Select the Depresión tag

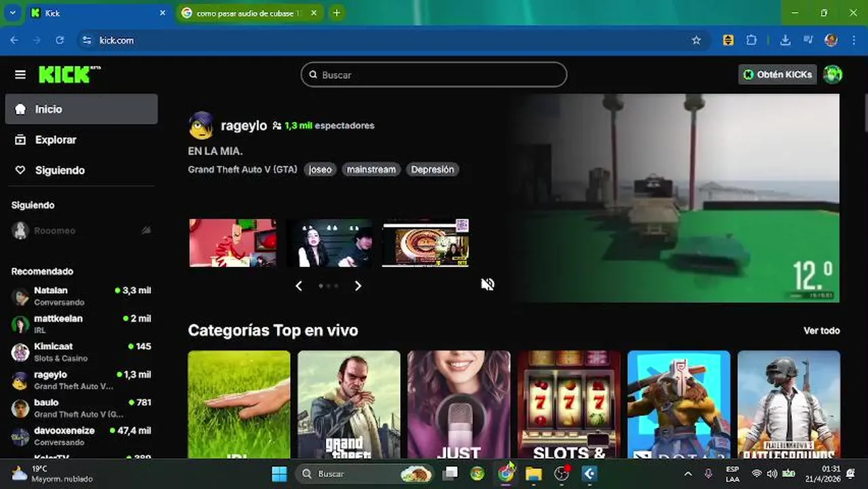tap(432, 170)
